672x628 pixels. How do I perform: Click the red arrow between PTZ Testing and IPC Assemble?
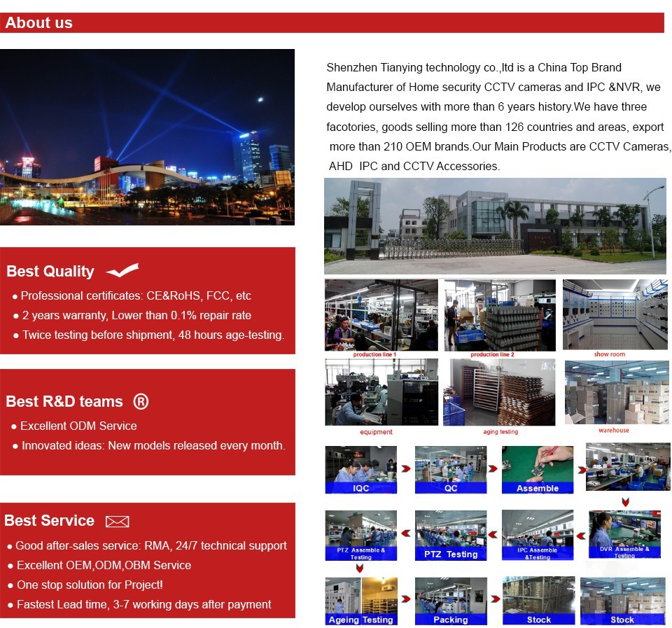click(x=493, y=535)
